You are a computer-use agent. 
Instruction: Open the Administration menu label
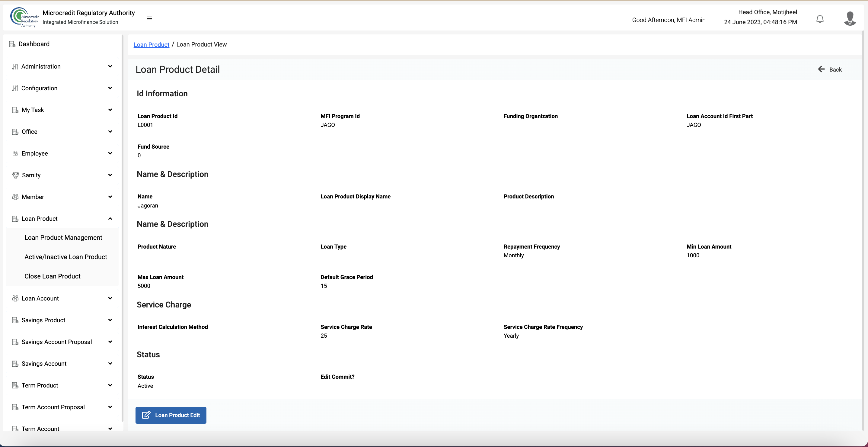(41, 66)
